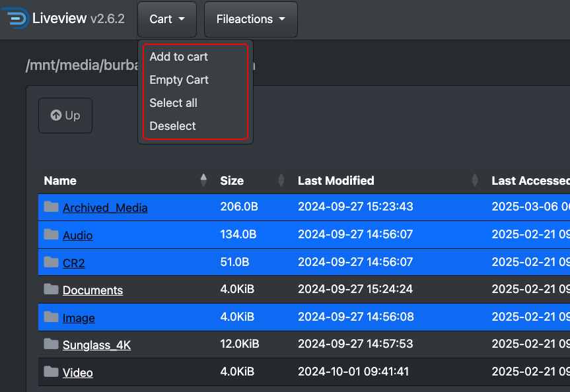
Task: Expand the Fileactions dropdown
Action: pos(250,19)
